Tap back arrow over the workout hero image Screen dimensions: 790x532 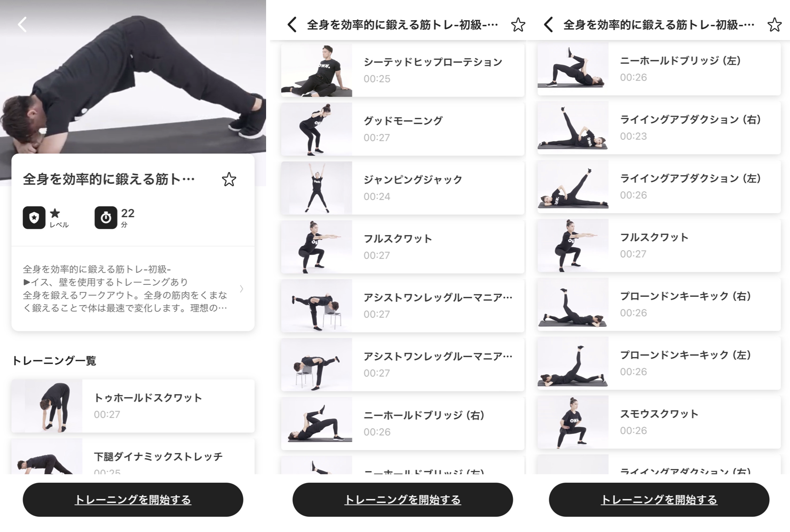click(22, 24)
